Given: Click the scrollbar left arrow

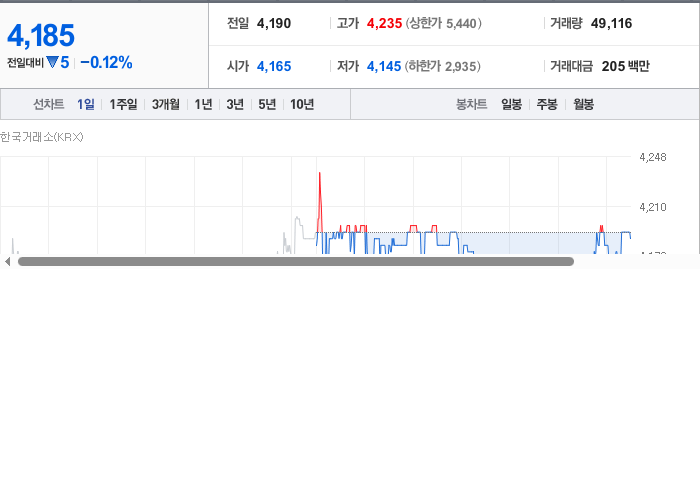Looking at the screenshot, I should point(7,262).
